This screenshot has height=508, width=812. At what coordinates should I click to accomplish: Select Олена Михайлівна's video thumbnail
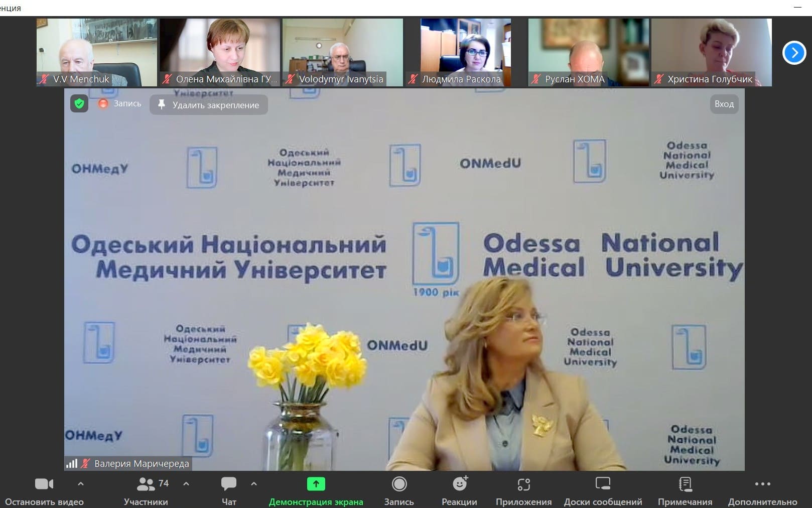(x=220, y=52)
